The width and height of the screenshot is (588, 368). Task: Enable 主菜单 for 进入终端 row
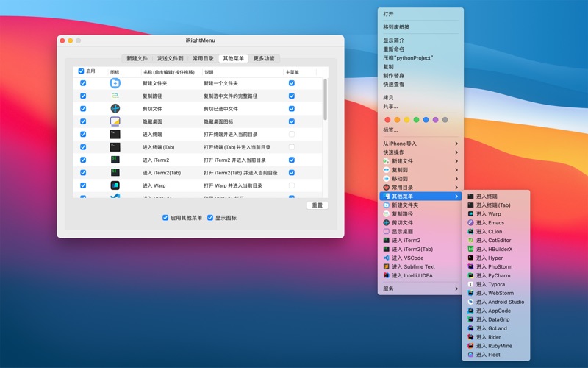coord(292,134)
